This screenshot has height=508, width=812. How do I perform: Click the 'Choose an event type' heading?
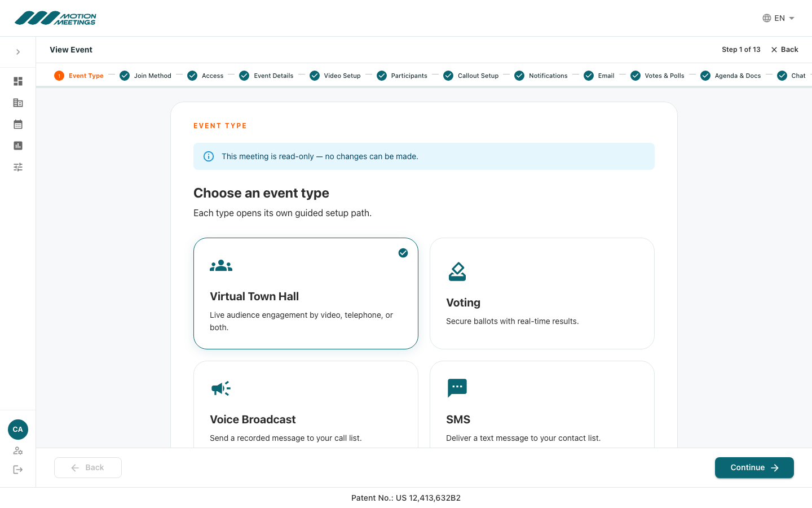261,193
